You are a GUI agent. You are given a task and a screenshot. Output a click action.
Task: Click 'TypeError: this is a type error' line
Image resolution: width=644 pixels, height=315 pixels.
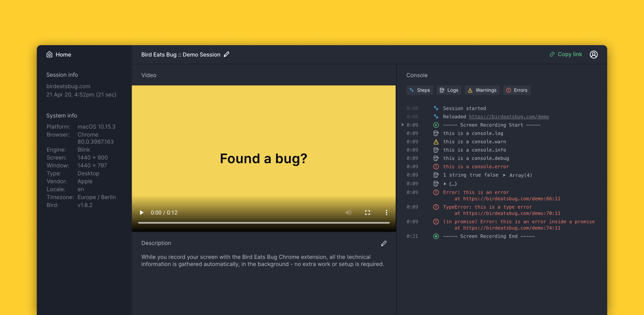[x=487, y=207]
